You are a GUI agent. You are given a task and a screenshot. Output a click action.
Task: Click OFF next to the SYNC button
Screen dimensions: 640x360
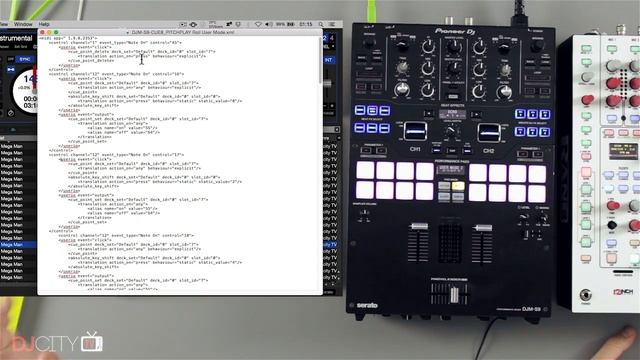pos(11,60)
